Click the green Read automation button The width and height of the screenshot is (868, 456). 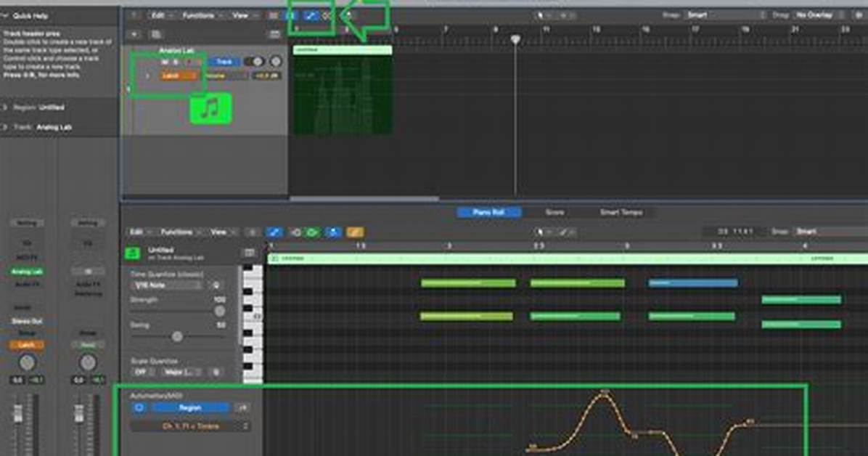[x=88, y=345]
